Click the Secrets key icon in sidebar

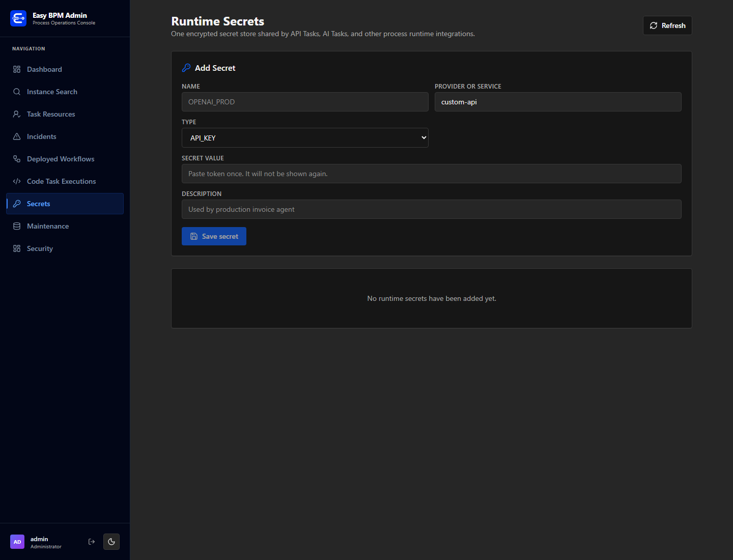coord(17,204)
